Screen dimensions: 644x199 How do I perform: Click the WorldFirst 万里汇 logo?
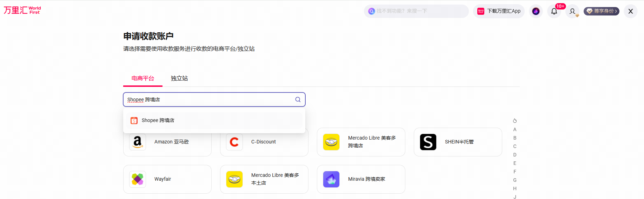coord(22,10)
